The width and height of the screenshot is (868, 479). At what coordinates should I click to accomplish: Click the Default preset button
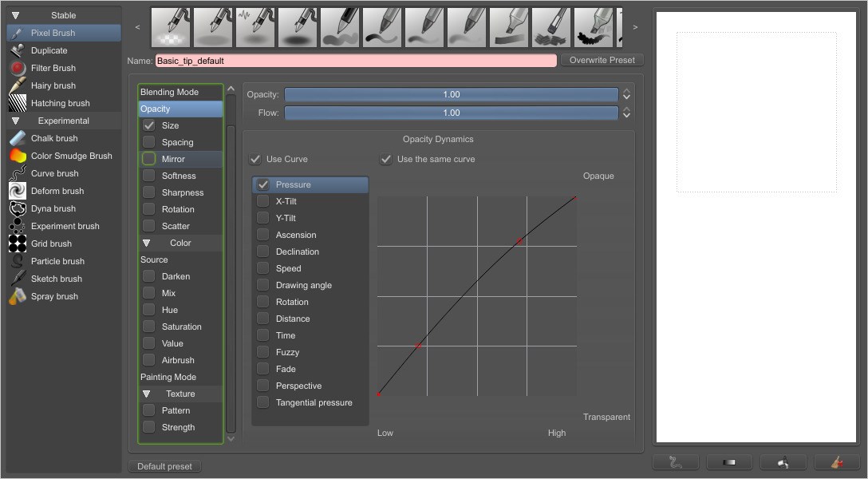coord(164,466)
